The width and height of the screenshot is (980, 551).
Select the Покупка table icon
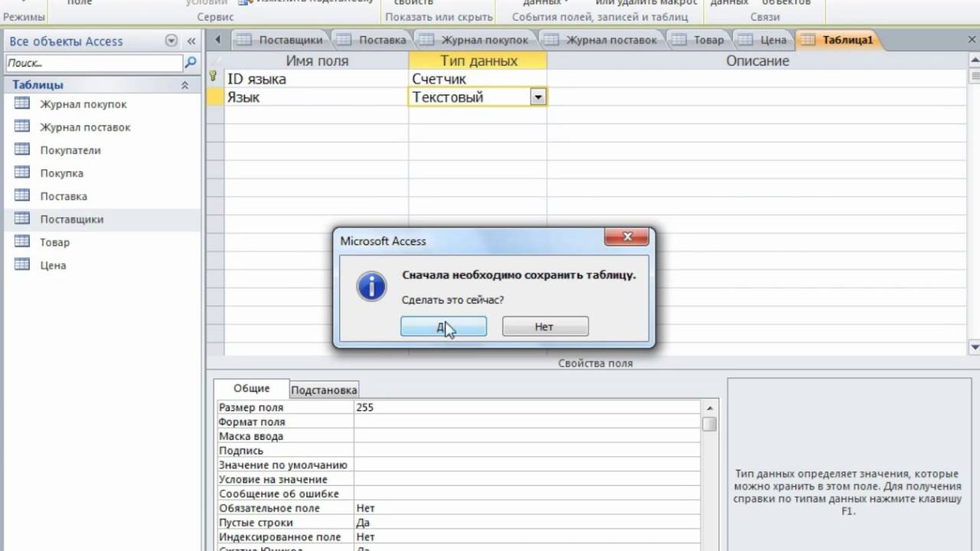pyautogui.click(x=22, y=173)
